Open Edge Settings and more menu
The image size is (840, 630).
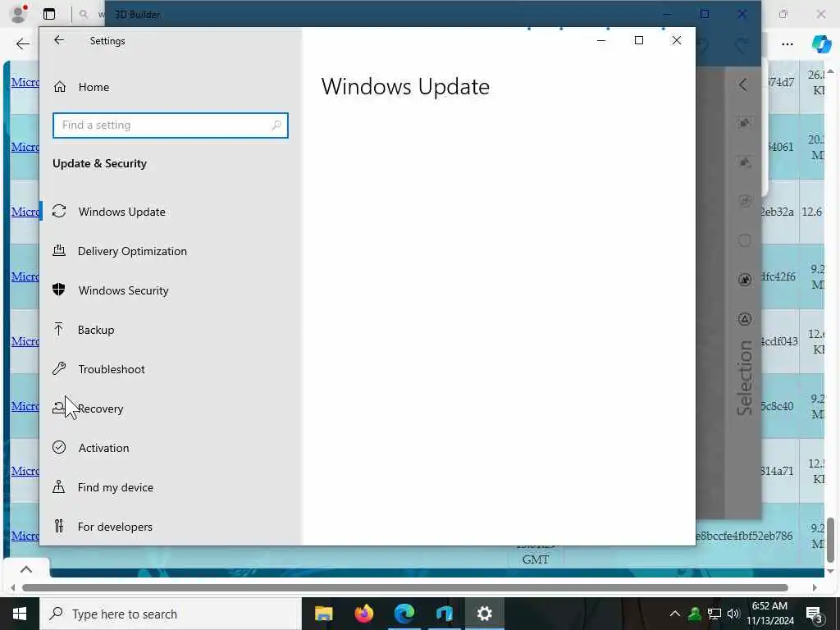click(787, 44)
